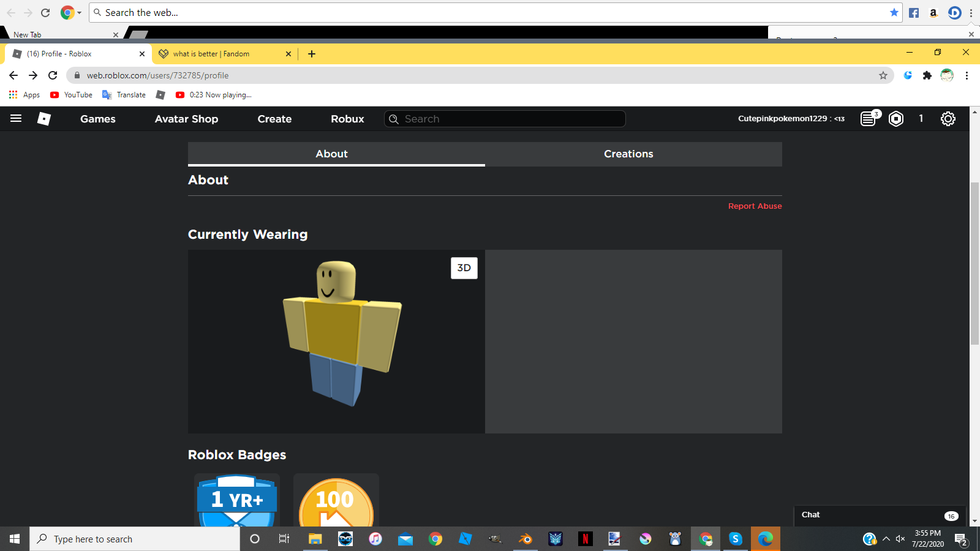Toggle the avatar 3D view button

point(464,268)
